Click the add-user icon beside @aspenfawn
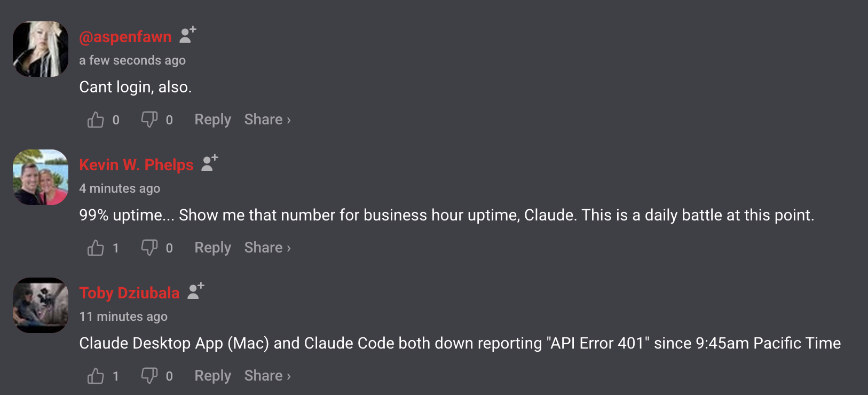Image resolution: width=868 pixels, height=395 pixels. (x=187, y=35)
